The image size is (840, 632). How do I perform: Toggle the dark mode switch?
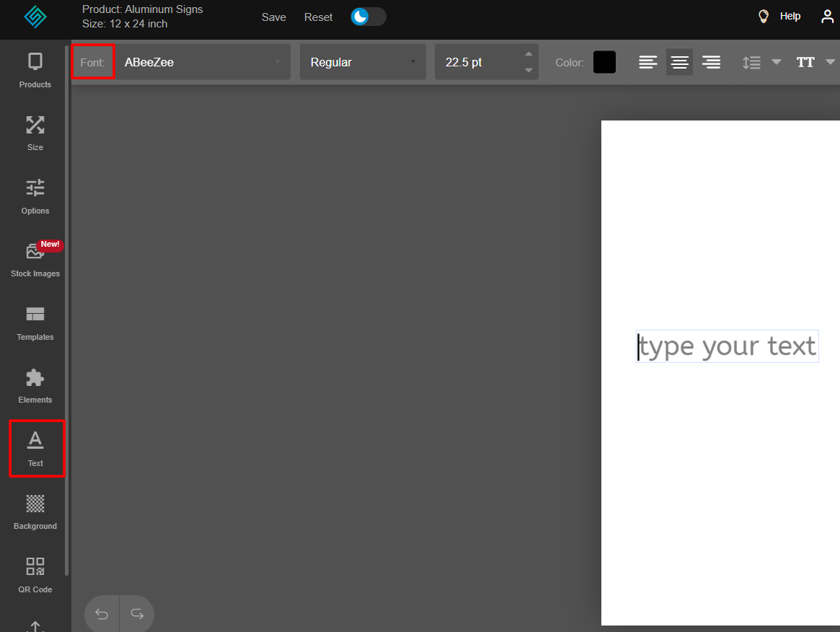pos(368,17)
